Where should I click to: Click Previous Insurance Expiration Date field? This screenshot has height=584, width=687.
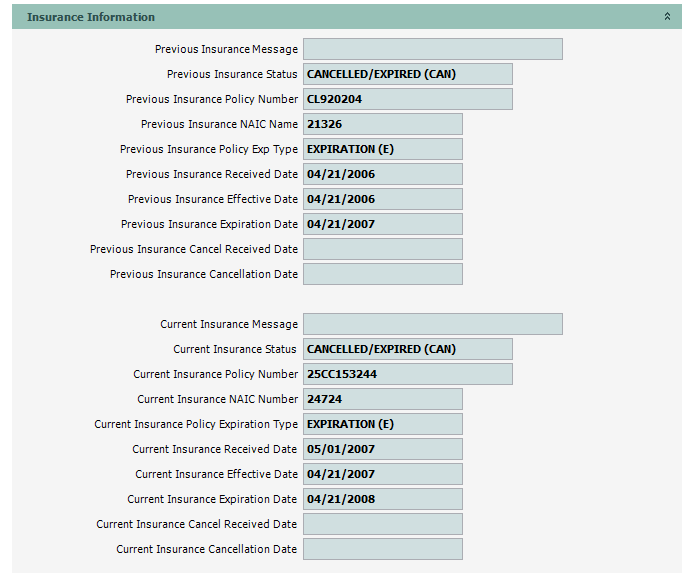[x=382, y=224]
